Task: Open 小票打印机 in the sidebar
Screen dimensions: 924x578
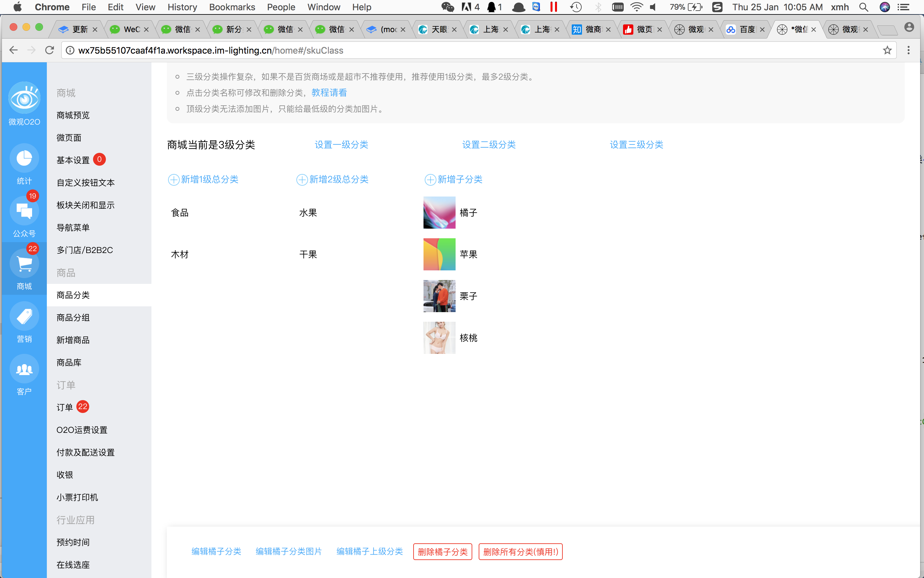Action: (77, 497)
